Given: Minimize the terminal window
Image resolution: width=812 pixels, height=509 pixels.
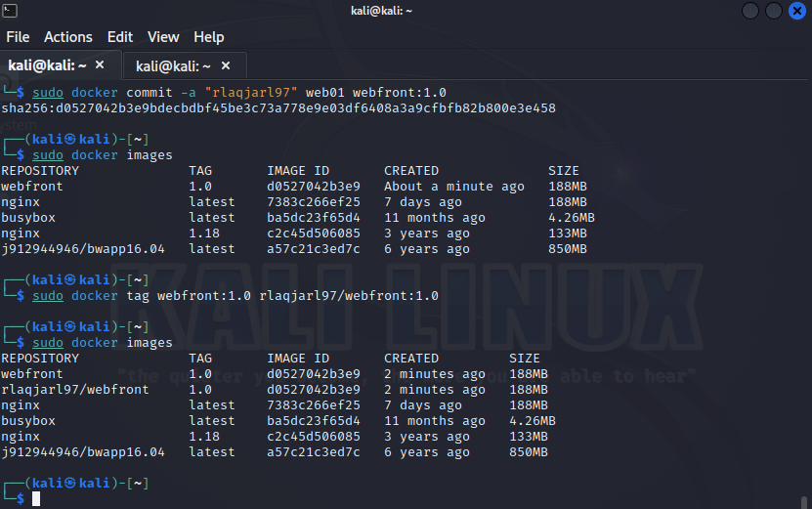Looking at the screenshot, I should [749, 11].
